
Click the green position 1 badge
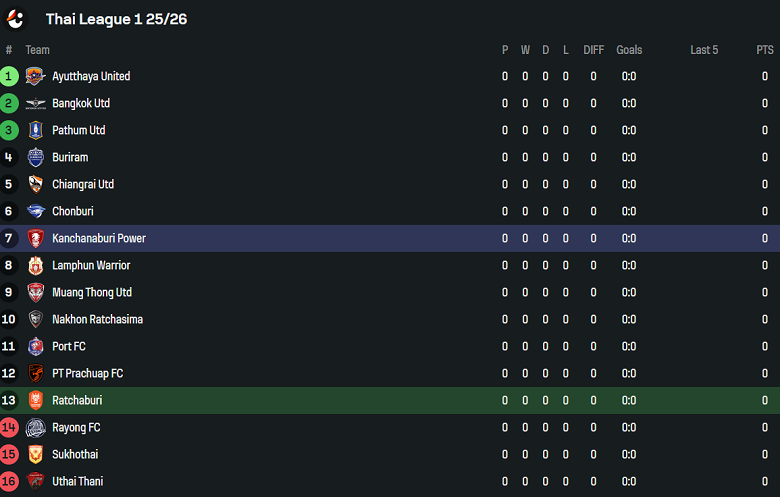pos(9,76)
